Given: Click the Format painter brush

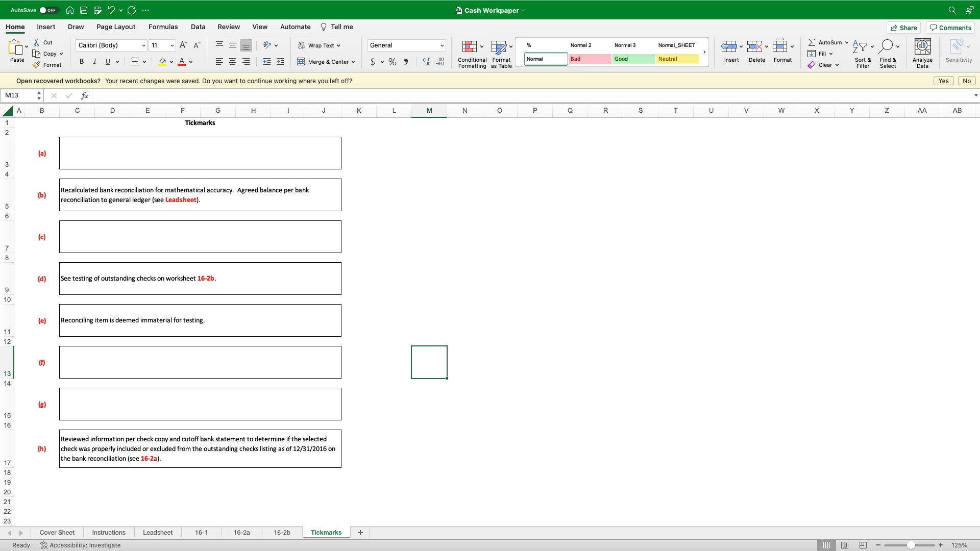Looking at the screenshot, I should 37,65.
